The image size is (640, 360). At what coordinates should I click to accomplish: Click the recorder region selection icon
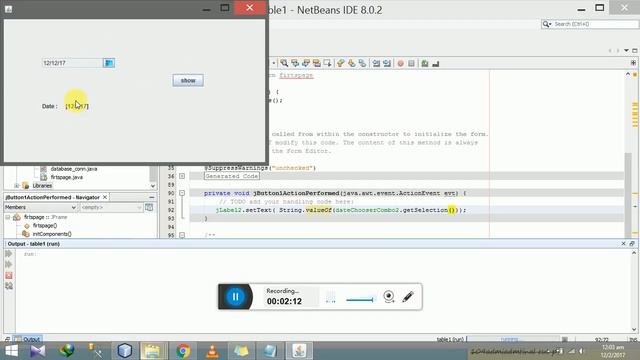tap(331, 297)
